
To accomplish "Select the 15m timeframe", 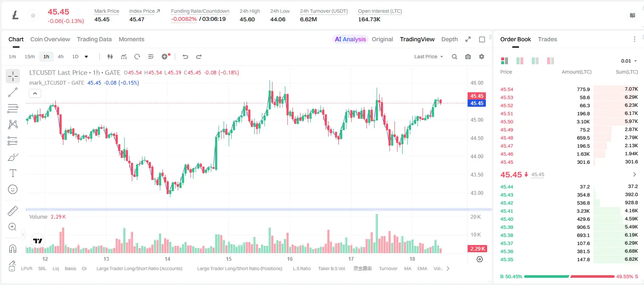I will click(x=29, y=57).
